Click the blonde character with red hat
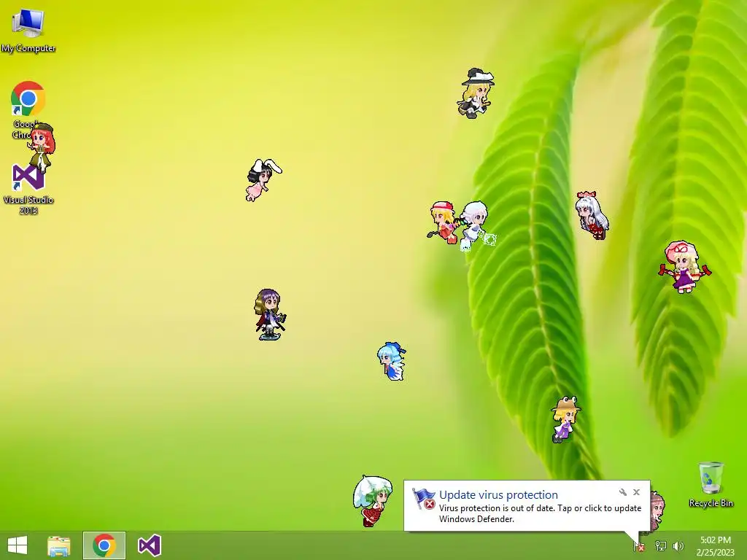This screenshot has height=560, width=747. pos(443,222)
